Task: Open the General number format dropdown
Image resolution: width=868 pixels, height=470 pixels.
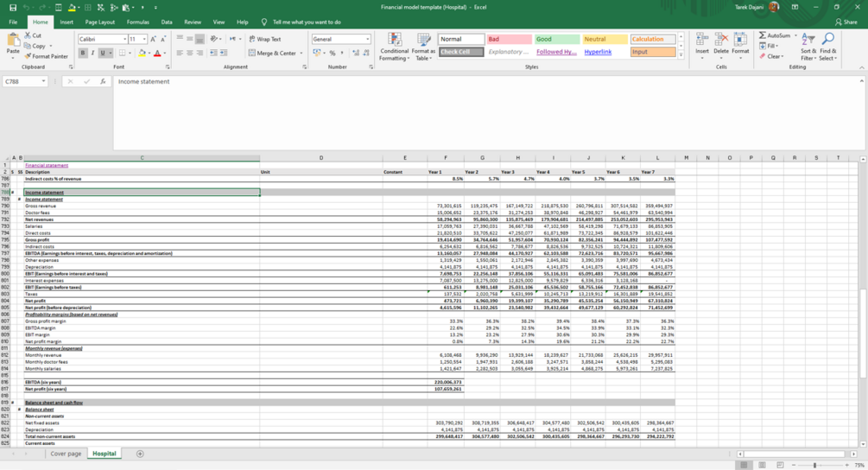Action: pos(368,39)
